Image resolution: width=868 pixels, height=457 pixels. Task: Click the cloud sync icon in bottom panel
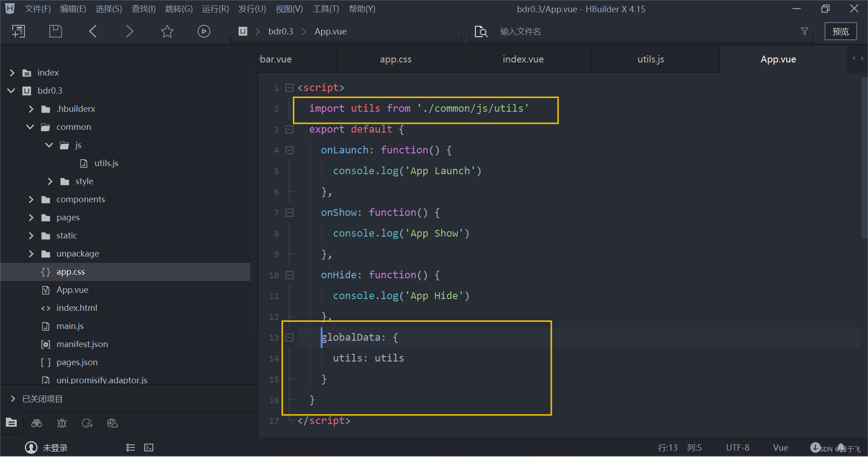[113, 423]
